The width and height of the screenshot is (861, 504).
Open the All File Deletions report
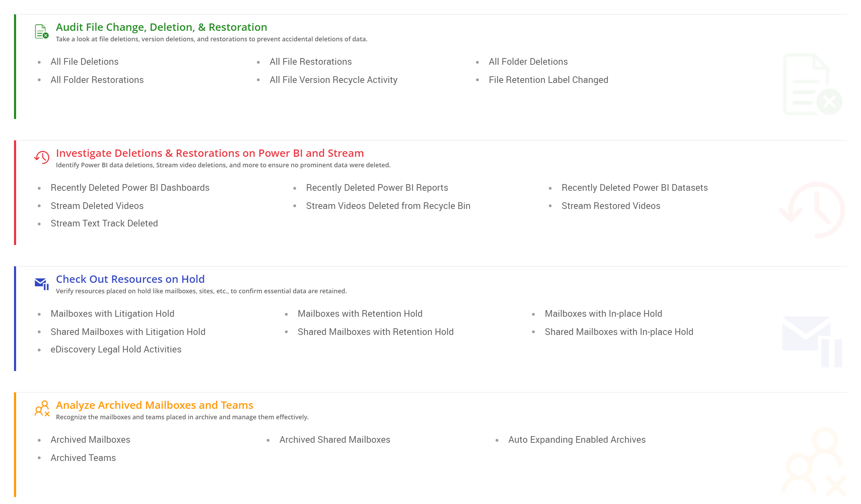pyautogui.click(x=84, y=62)
